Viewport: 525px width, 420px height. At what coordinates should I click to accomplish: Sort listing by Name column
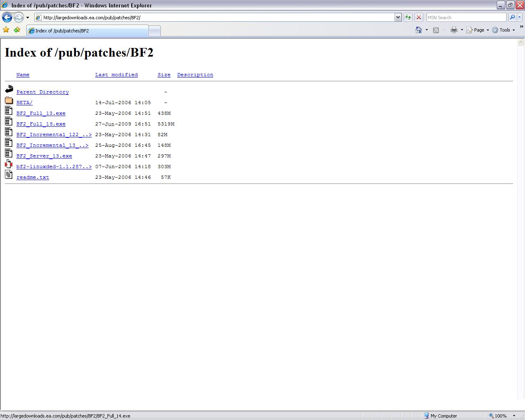(x=23, y=75)
